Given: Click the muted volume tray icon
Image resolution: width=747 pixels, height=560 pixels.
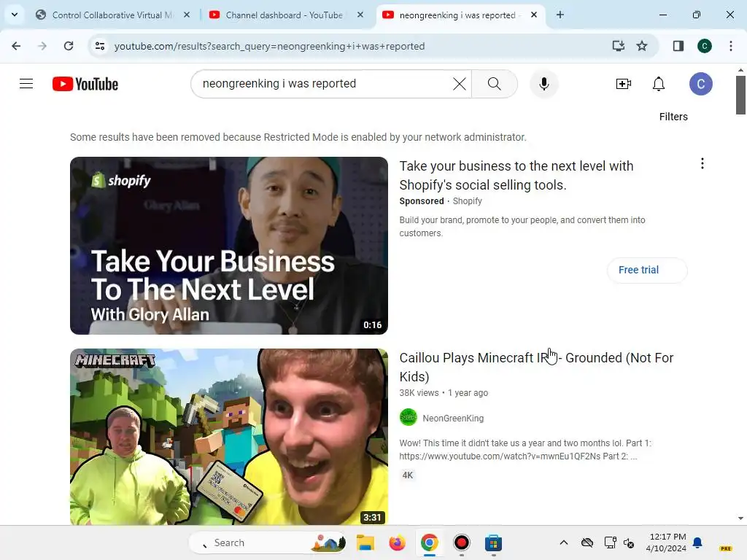Looking at the screenshot, I should tap(629, 542).
